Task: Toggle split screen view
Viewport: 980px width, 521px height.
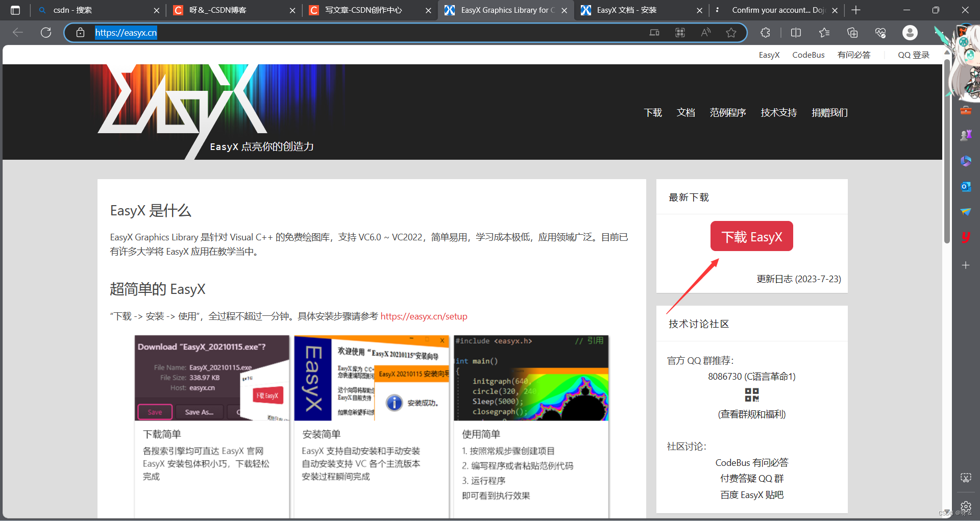Action: [797, 33]
